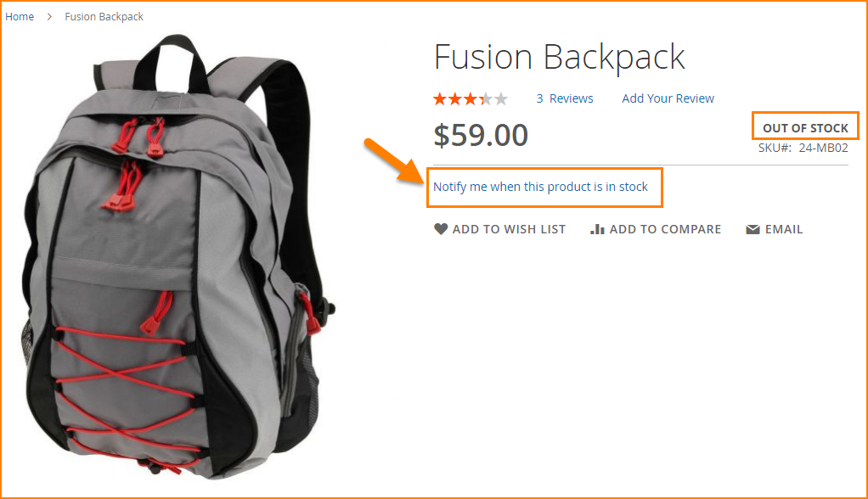Click the star rating summary
This screenshot has width=868, height=499.
click(471, 99)
